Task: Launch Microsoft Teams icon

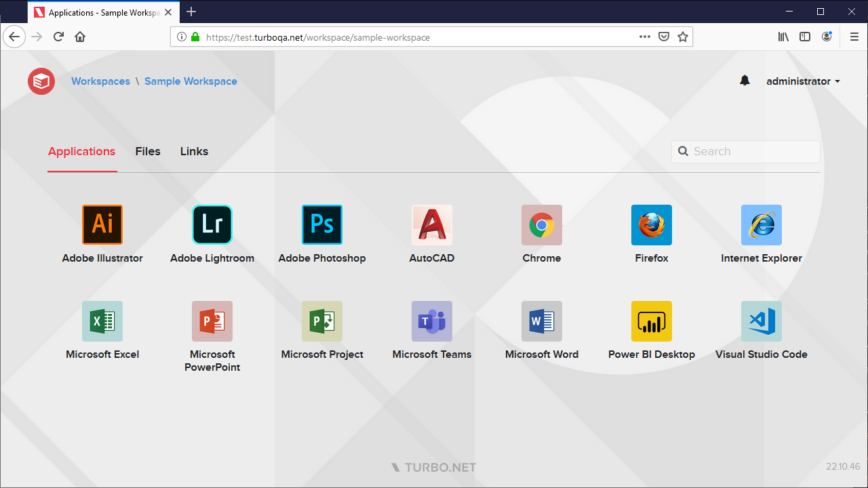Action: tap(432, 321)
